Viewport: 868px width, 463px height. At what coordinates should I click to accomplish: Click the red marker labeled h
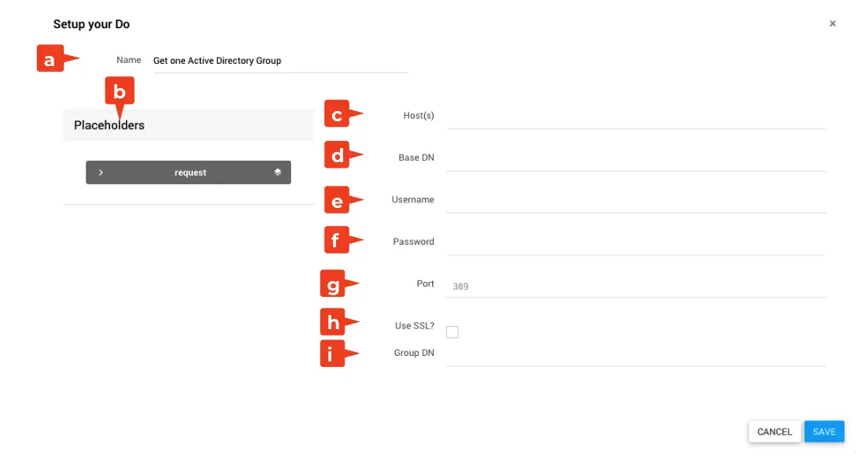334,322
